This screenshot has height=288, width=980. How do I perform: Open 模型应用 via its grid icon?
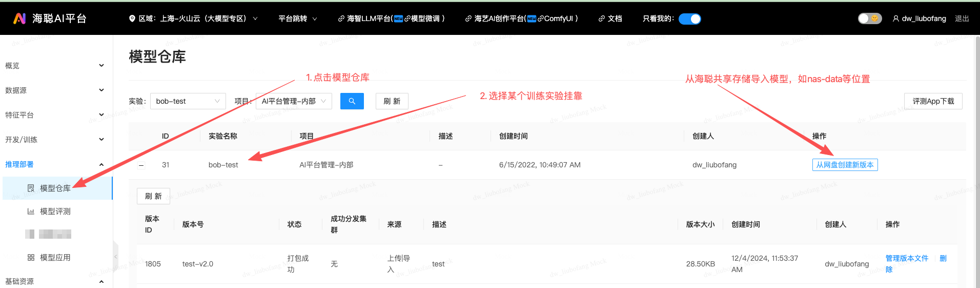31,258
